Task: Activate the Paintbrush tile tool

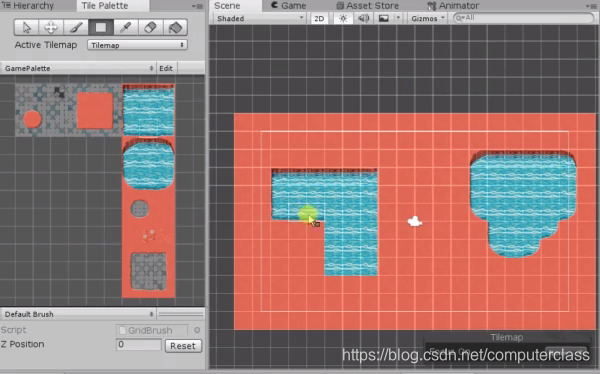Action: [76, 27]
